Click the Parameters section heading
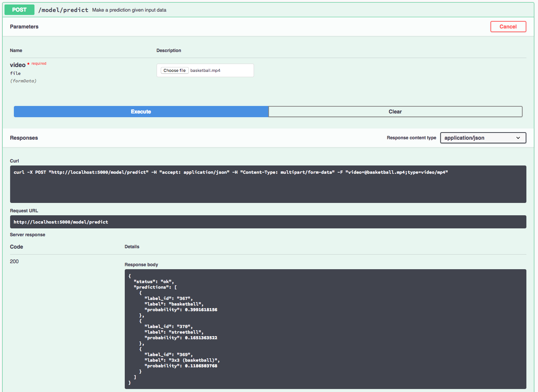The width and height of the screenshot is (538, 392). 24,27
